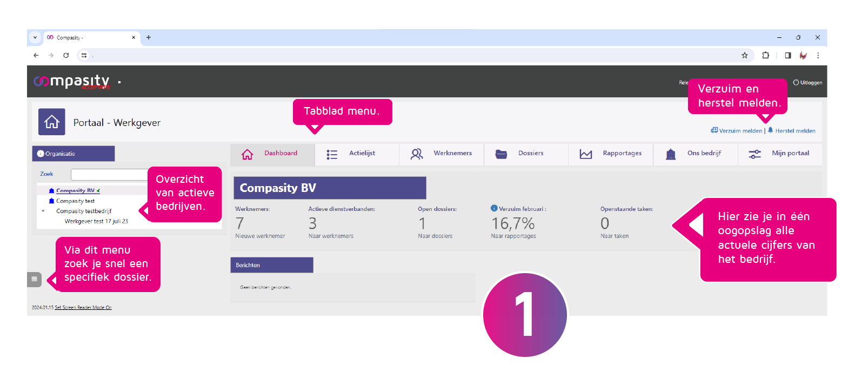The width and height of the screenshot is (868, 384).
Task: Follow the Naar rapportages link
Action: [x=513, y=236]
